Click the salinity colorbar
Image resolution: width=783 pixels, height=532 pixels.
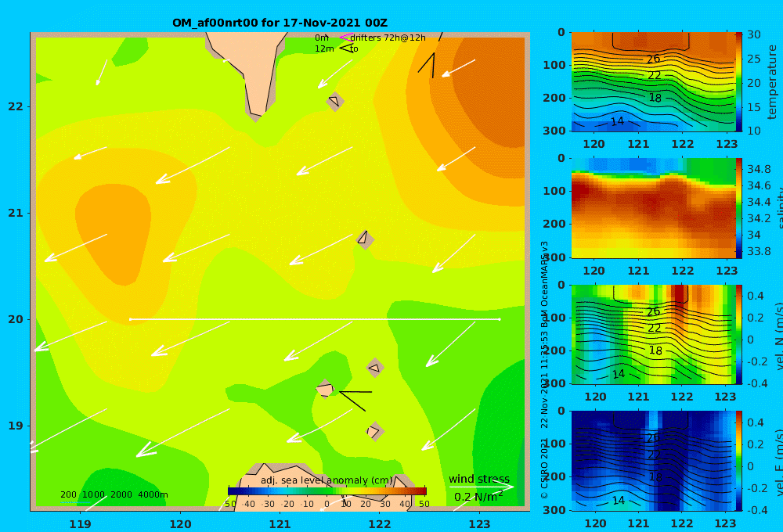[739, 208]
